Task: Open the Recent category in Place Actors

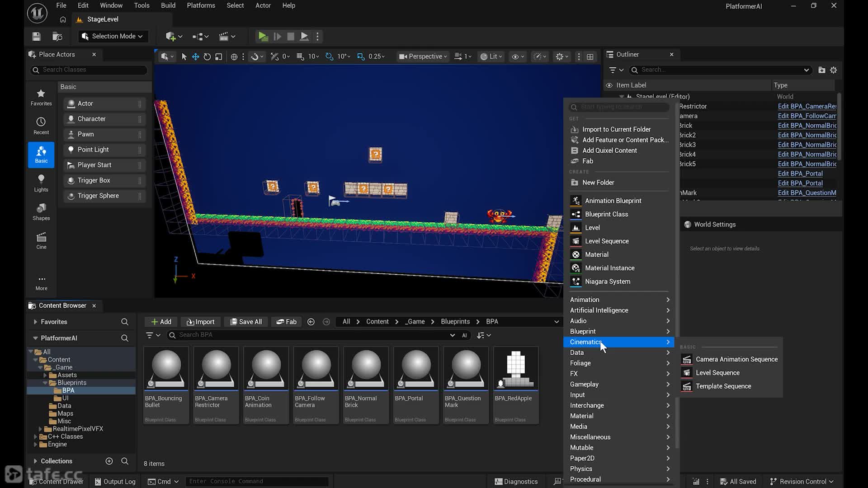Action: [x=41, y=126]
